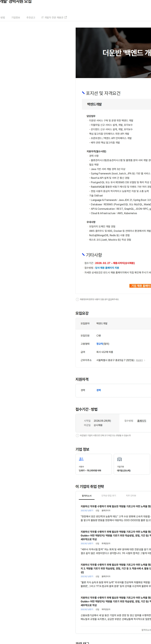Image resolution: width=151 pixels, height=644 pixels.
Task: Click the orange 기업 채용 홈페이지 button
Action: point(140,286)
